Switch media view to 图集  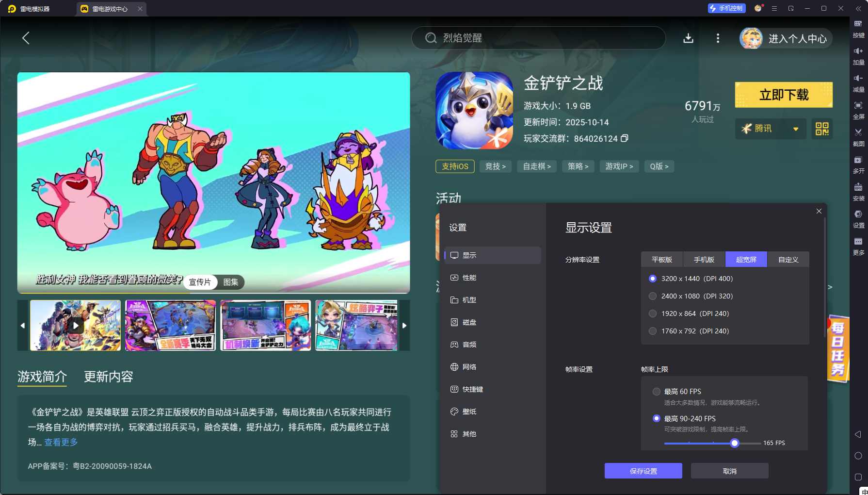[231, 282]
